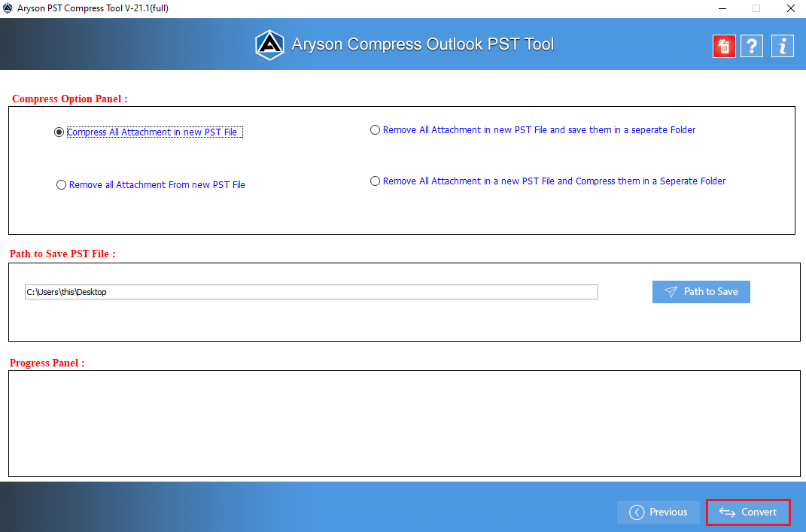Minimize the Aryson PST Compress Tool window
The width and height of the screenshot is (806, 532).
[x=722, y=8]
